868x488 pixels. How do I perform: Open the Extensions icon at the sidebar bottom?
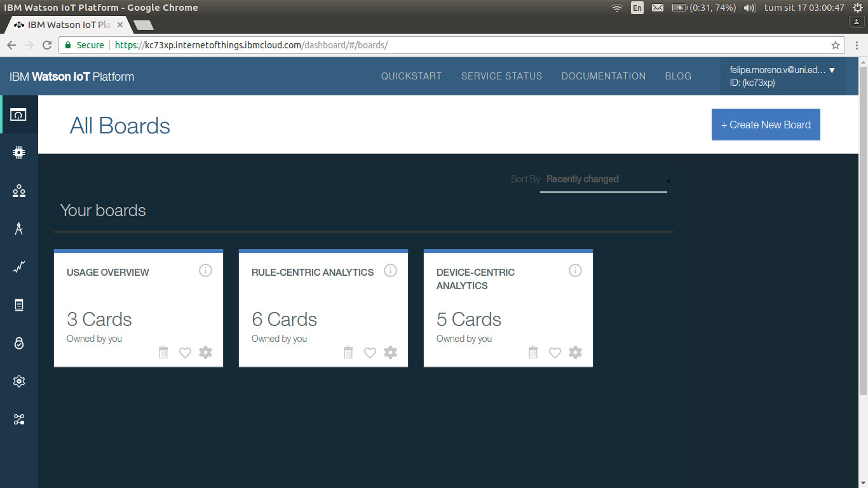(19, 419)
